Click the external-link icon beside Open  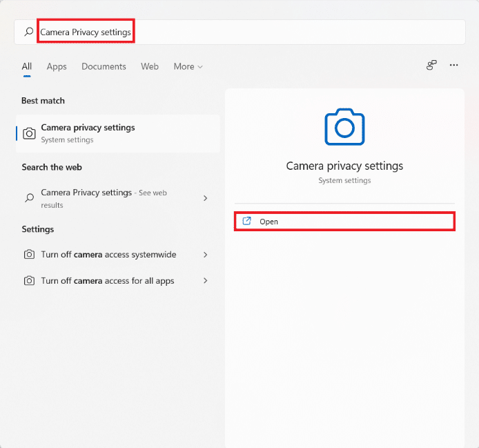[247, 222]
